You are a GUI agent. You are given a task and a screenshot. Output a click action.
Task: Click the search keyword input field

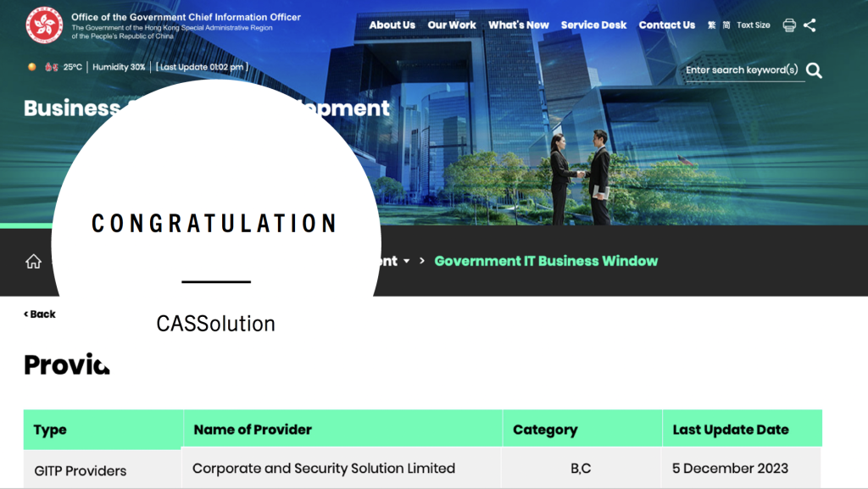(742, 70)
